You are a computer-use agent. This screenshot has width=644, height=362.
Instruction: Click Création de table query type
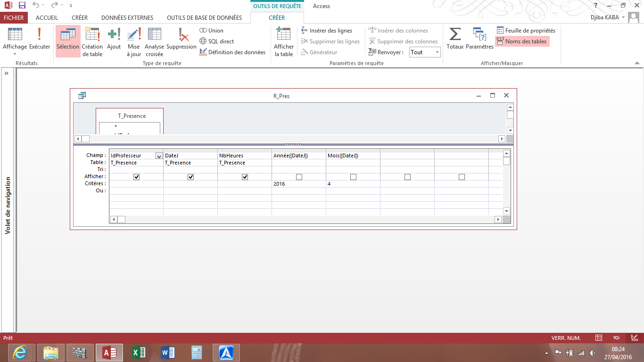[x=92, y=41]
